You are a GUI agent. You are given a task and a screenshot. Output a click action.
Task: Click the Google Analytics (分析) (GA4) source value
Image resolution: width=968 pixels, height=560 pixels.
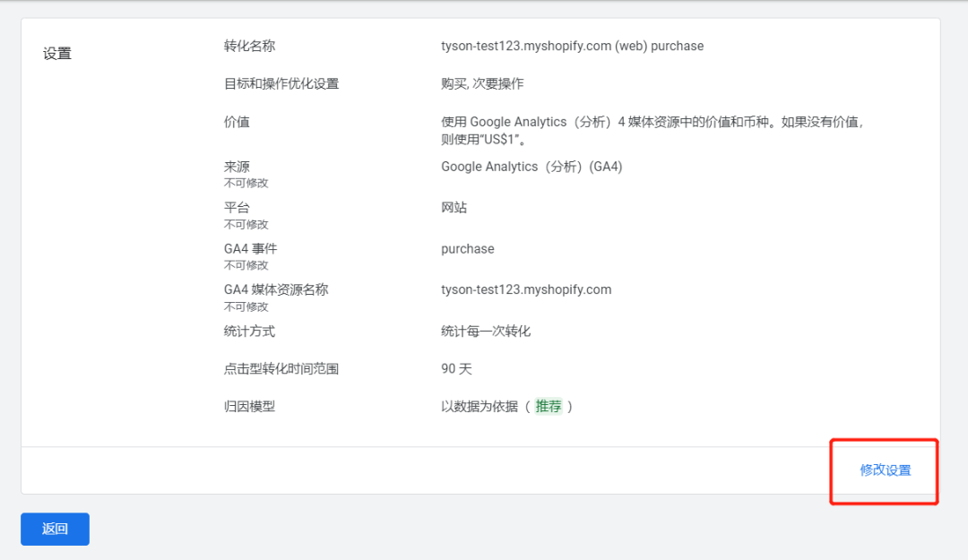pos(532,167)
